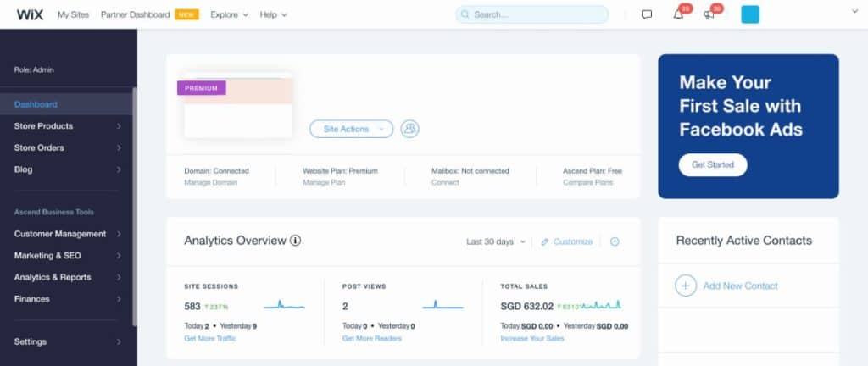Select Marketing & SEO in the sidebar

47,255
